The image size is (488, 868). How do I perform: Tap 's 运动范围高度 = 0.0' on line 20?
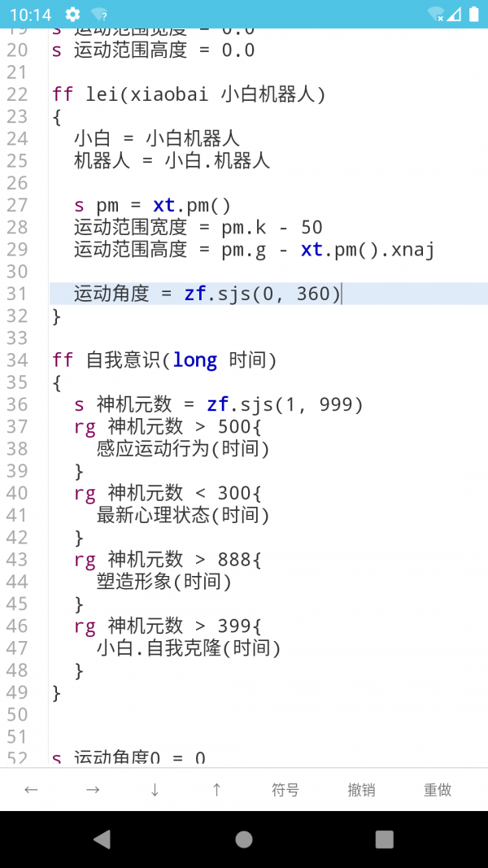click(153, 50)
